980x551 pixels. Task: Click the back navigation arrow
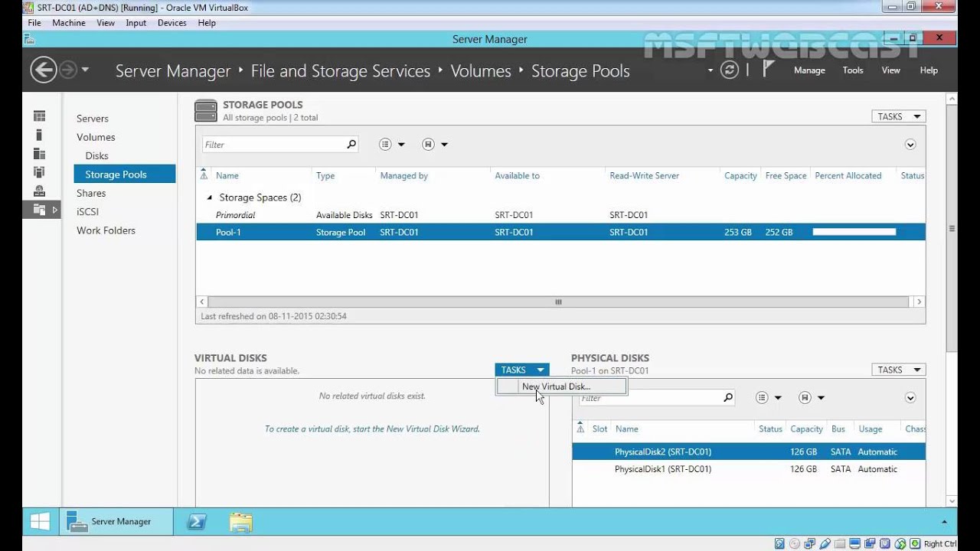coord(44,70)
